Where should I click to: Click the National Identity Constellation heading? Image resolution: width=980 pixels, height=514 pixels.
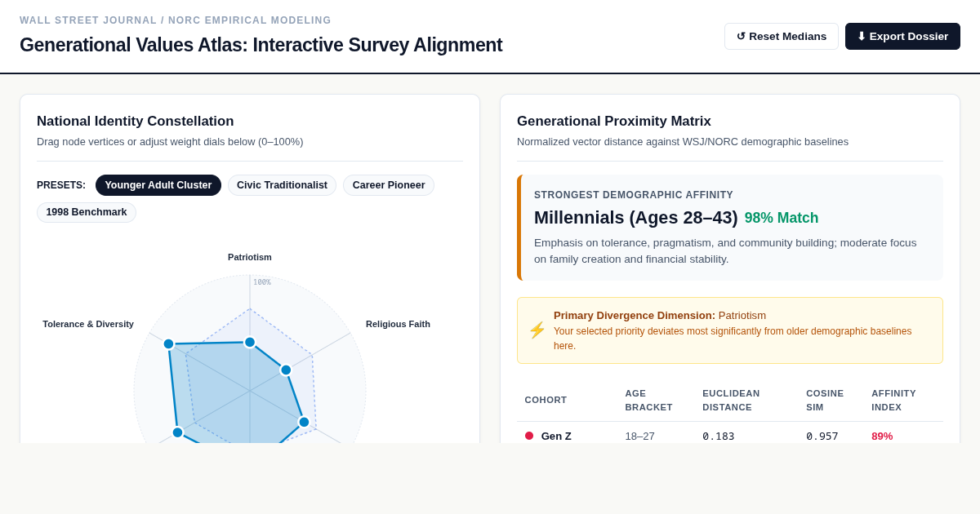pyautogui.click(x=136, y=121)
